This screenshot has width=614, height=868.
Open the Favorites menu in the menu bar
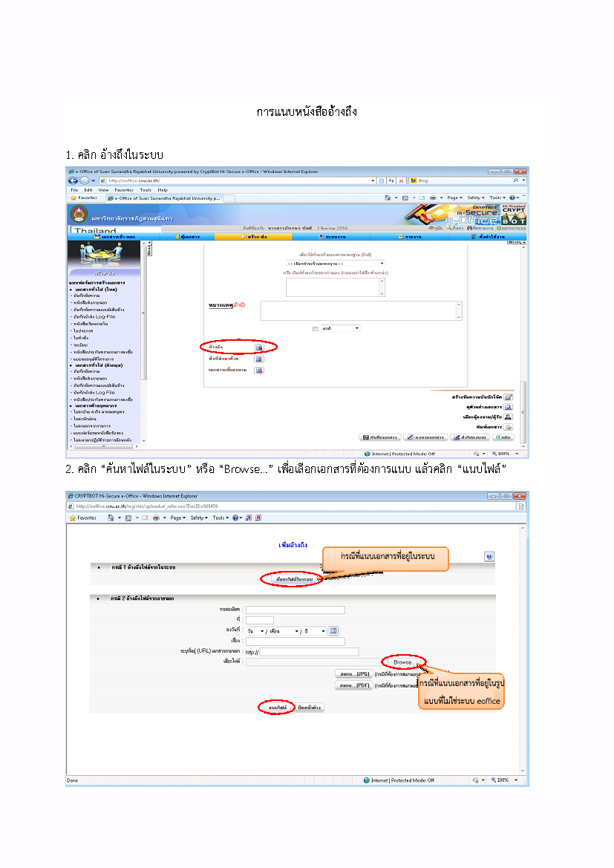(124, 190)
